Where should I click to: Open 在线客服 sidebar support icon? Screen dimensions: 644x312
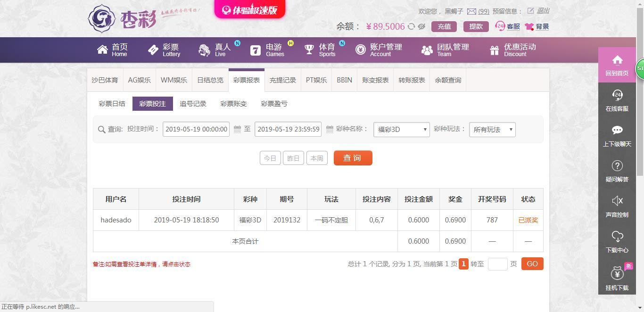(x=617, y=95)
